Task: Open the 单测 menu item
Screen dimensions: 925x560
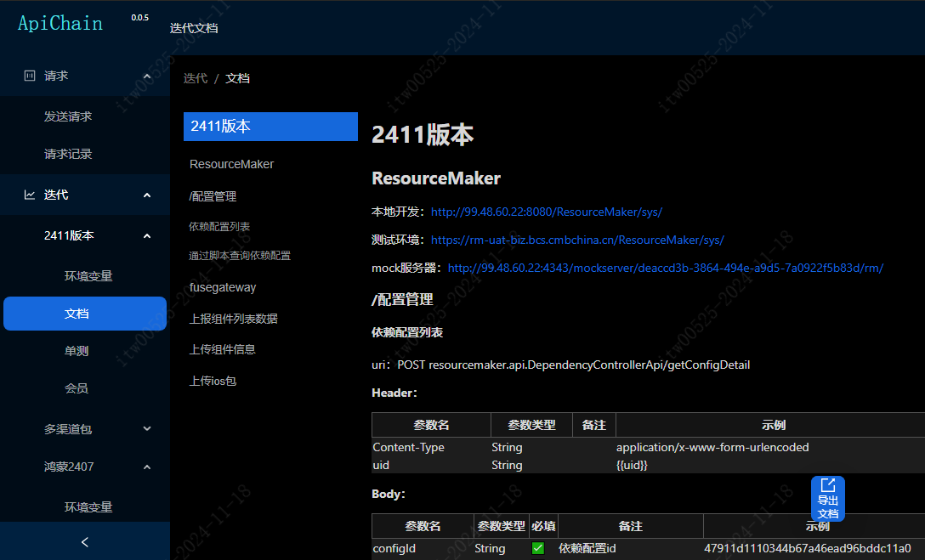Action: coord(77,350)
